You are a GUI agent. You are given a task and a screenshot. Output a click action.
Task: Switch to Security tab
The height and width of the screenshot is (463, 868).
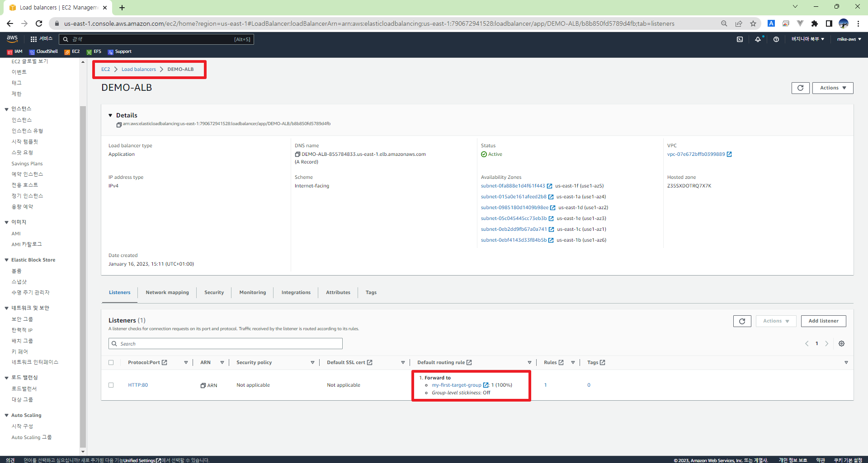[214, 293]
